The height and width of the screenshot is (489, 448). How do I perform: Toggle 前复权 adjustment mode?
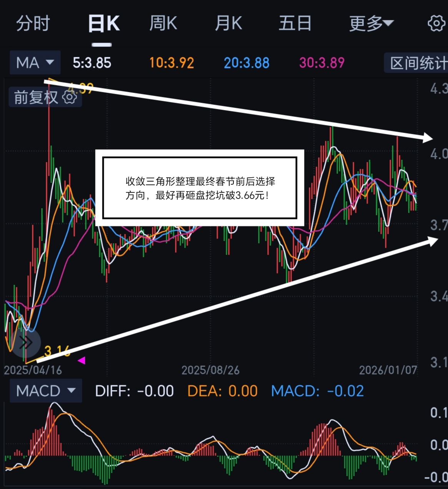(x=45, y=97)
